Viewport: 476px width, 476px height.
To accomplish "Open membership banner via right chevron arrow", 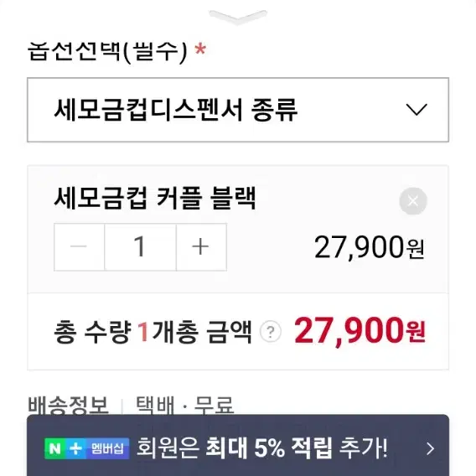I will click(430, 448).
